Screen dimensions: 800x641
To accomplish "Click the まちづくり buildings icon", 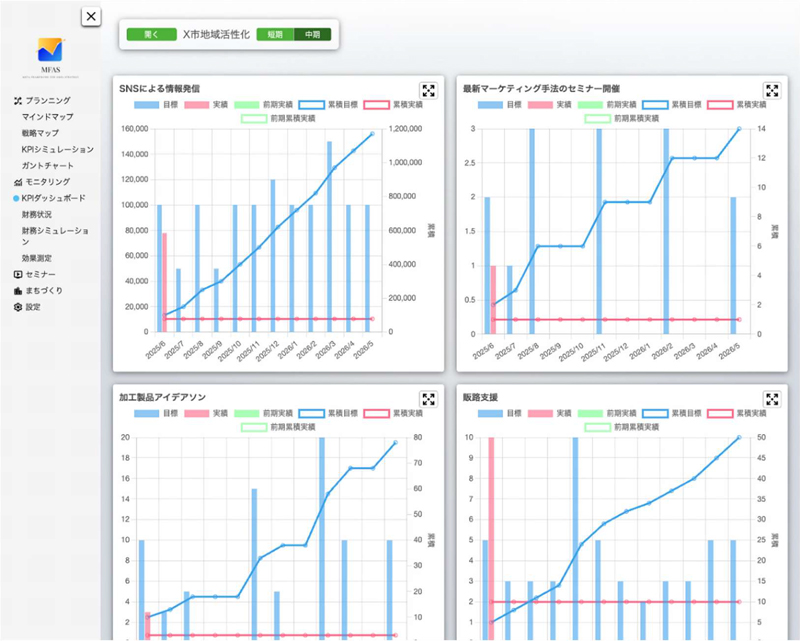I will tap(18, 291).
